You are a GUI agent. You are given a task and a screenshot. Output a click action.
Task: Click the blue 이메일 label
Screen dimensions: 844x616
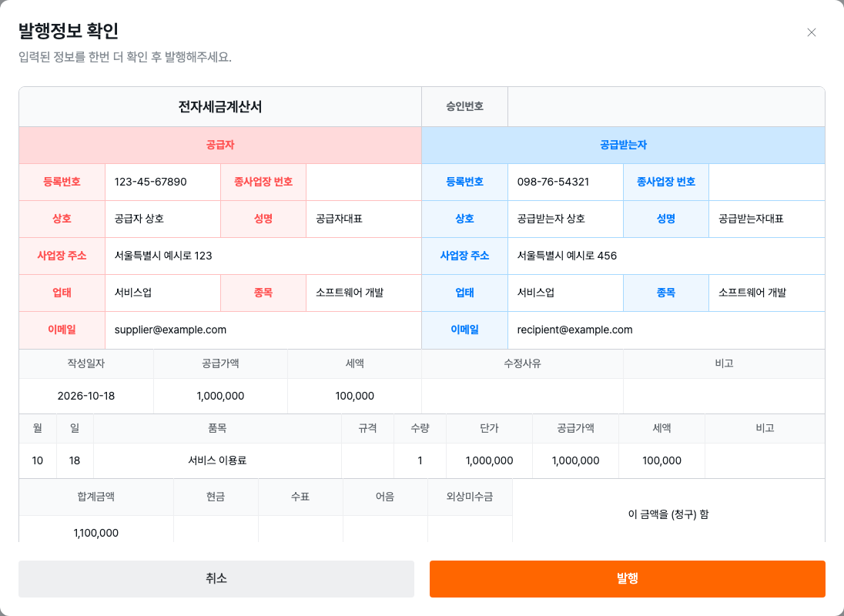(x=464, y=330)
